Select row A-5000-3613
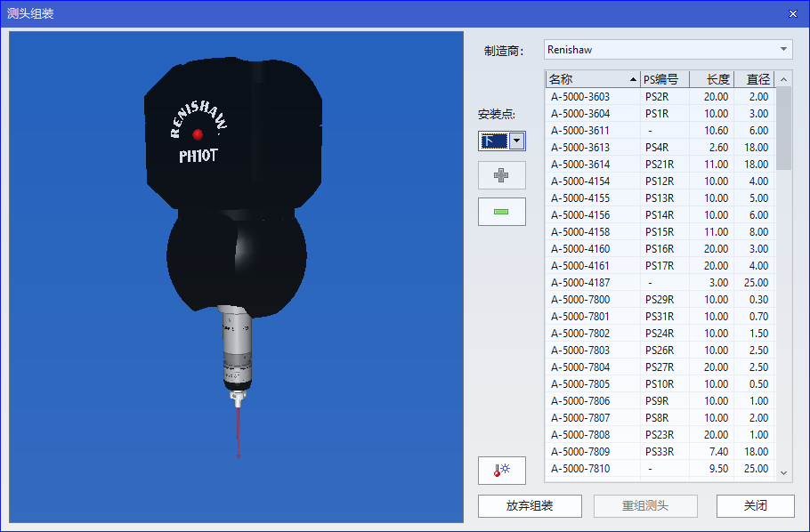Viewport: 810px width, 532px height. pyautogui.click(x=660, y=147)
